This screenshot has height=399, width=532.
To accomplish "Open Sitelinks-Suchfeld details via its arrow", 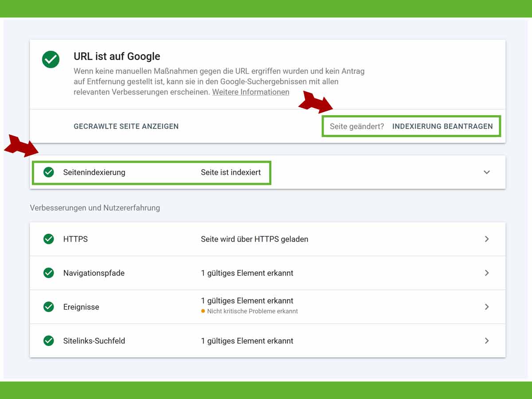I will [x=487, y=341].
